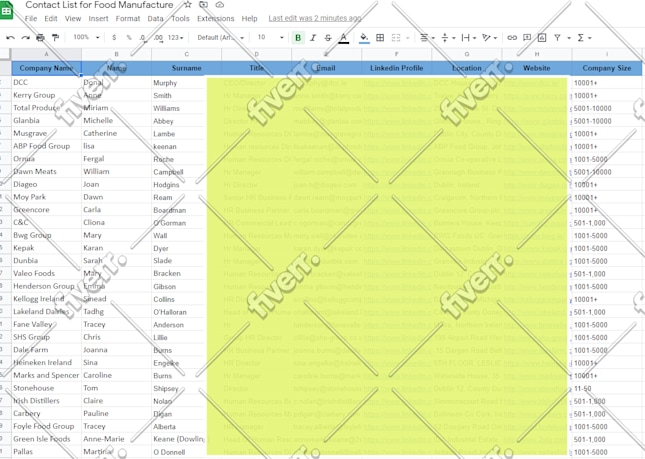Image resolution: width=645 pixels, height=459 pixels.
Task: Open the Extensions menu
Action: (x=216, y=19)
